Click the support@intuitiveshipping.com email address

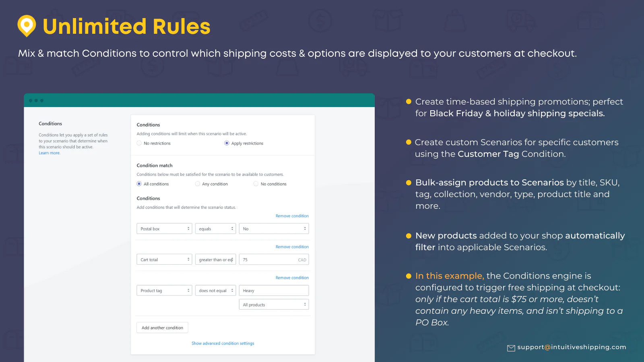pyautogui.click(x=572, y=347)
